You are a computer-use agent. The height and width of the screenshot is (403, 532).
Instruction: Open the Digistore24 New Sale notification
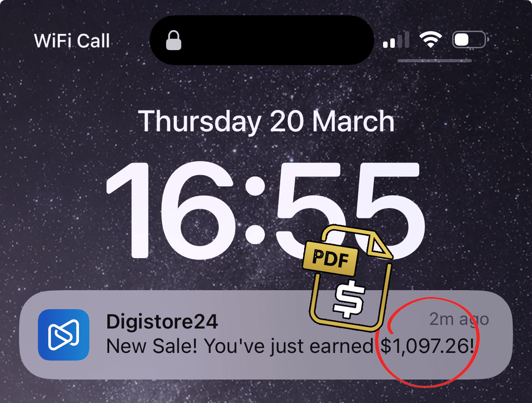click(266, 334)
